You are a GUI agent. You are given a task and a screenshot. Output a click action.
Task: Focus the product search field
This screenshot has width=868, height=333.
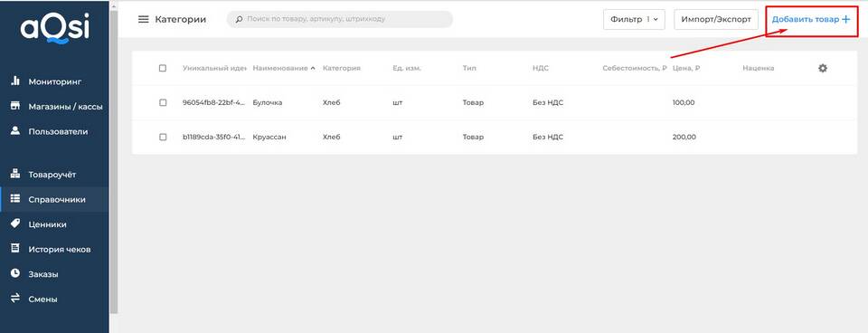pyautogui.click(x=339, y=19)
